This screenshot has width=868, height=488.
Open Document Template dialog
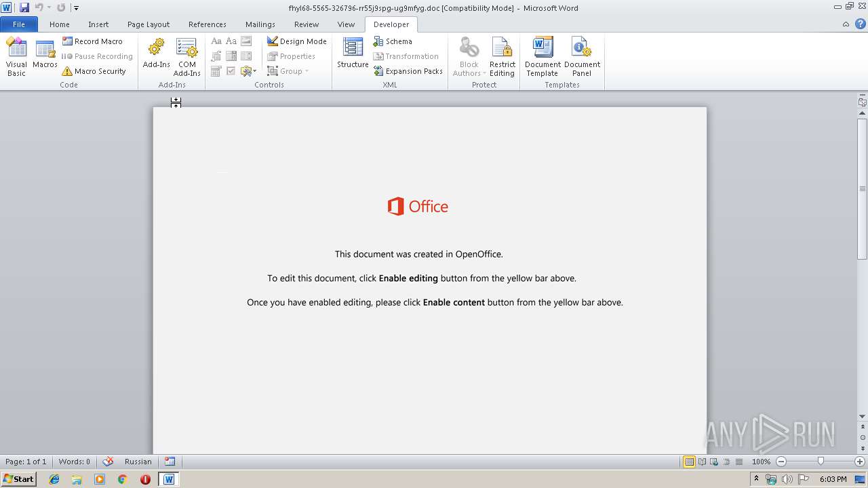pyautogui.click(x=542, y=57)
